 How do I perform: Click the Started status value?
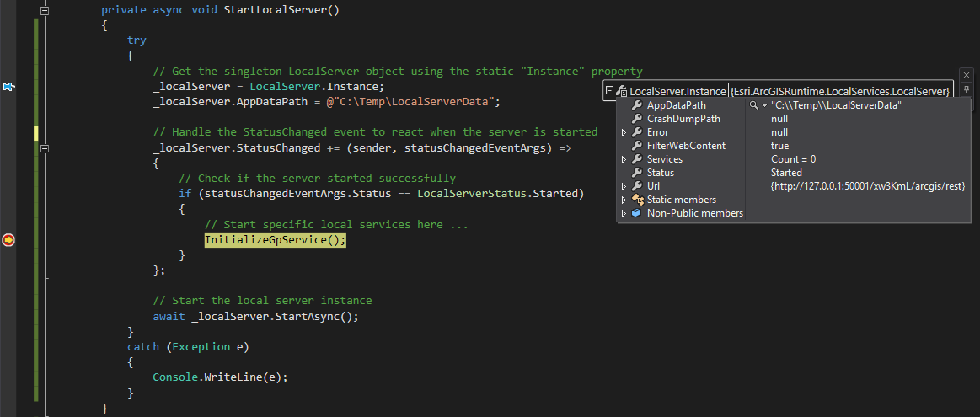tap(786, 173)
